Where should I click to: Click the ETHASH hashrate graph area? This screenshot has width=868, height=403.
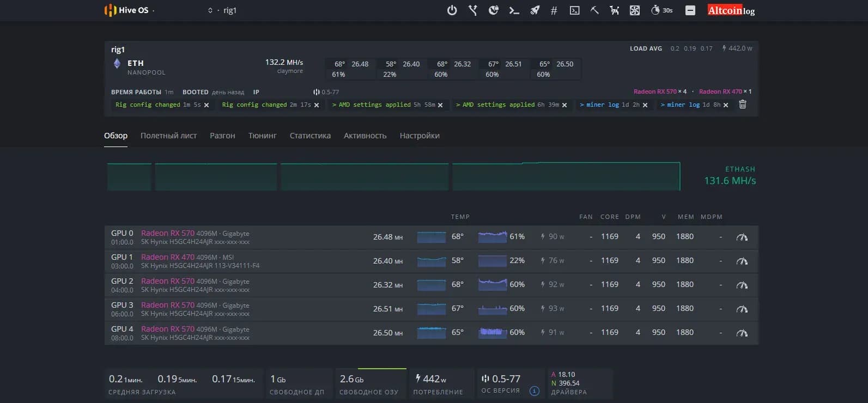pos(393,176)
